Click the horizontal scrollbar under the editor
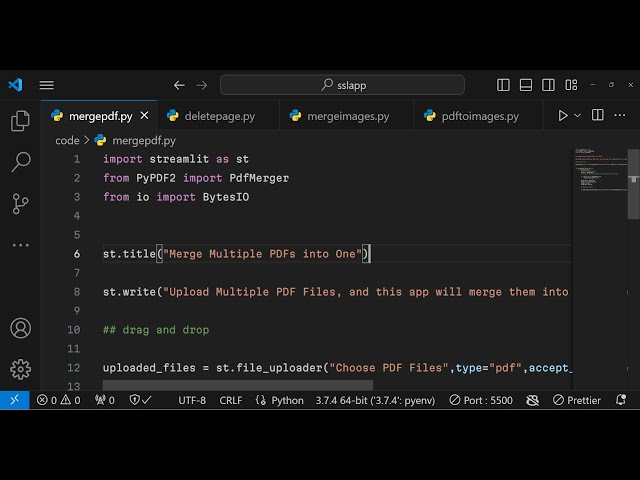Image resolution: width=640 pixels, height=480 pixels. tap(237, 385)
